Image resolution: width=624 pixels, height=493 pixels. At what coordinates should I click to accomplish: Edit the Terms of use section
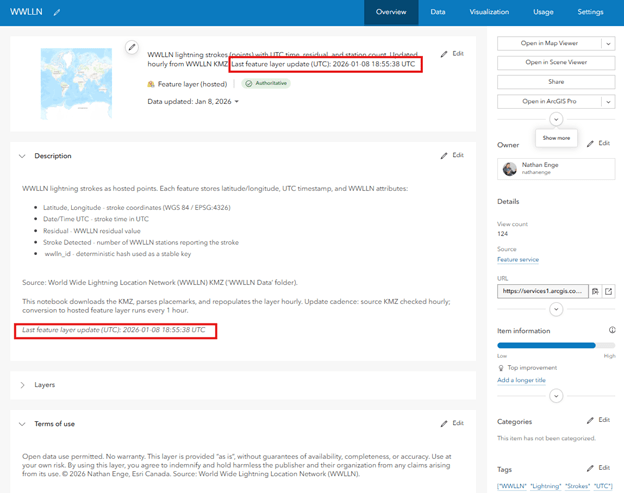point(452,423)
